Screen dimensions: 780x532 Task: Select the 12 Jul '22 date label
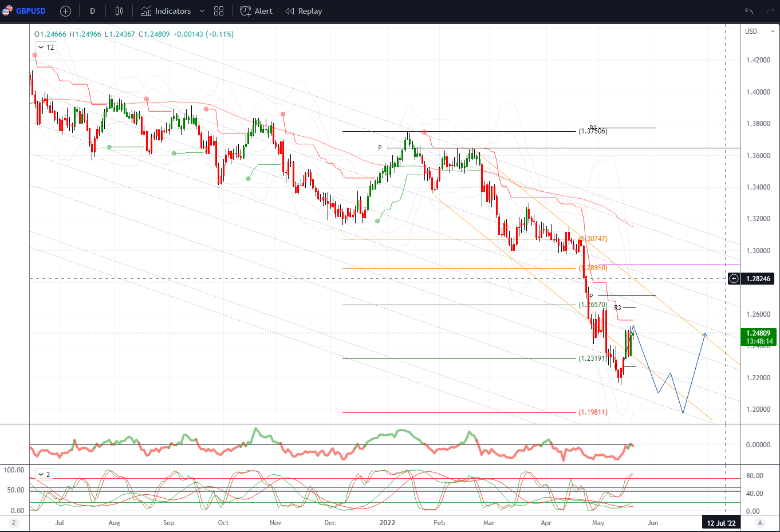(720, 523)
